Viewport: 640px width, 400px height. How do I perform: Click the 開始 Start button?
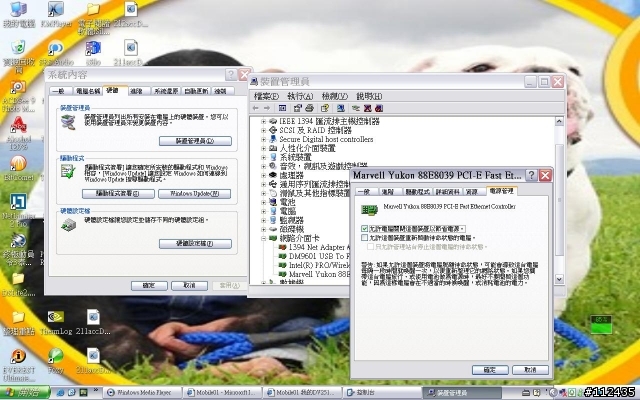pos(24,393)
